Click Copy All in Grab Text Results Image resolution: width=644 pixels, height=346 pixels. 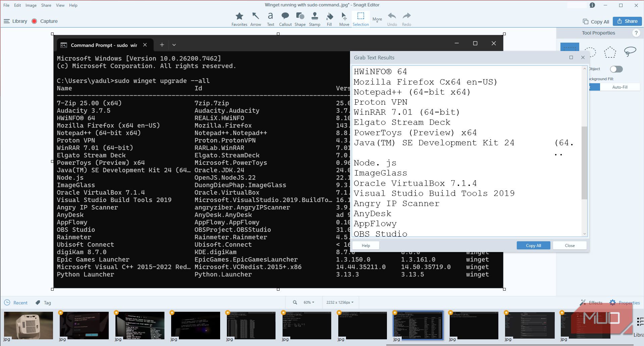[533, 245]
